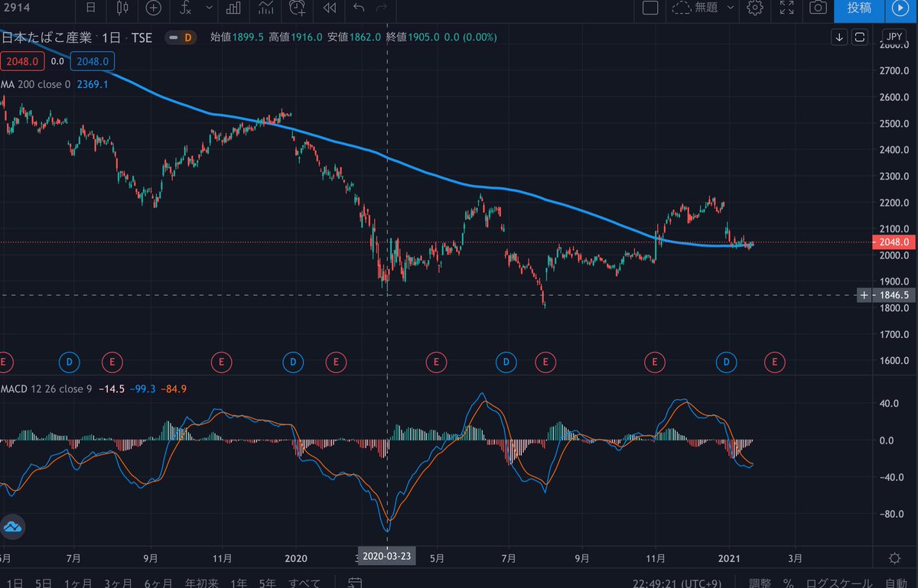Toggle the 調整 adjustment option

coord(758,583)
